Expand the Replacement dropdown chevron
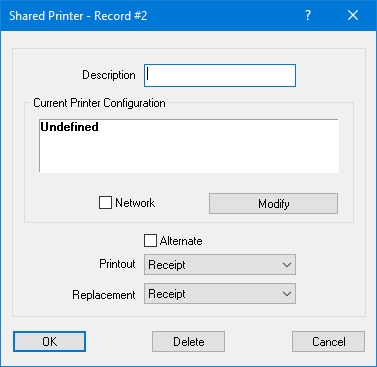The width and height of the screenshot is (377, 367). pos(287,294)
